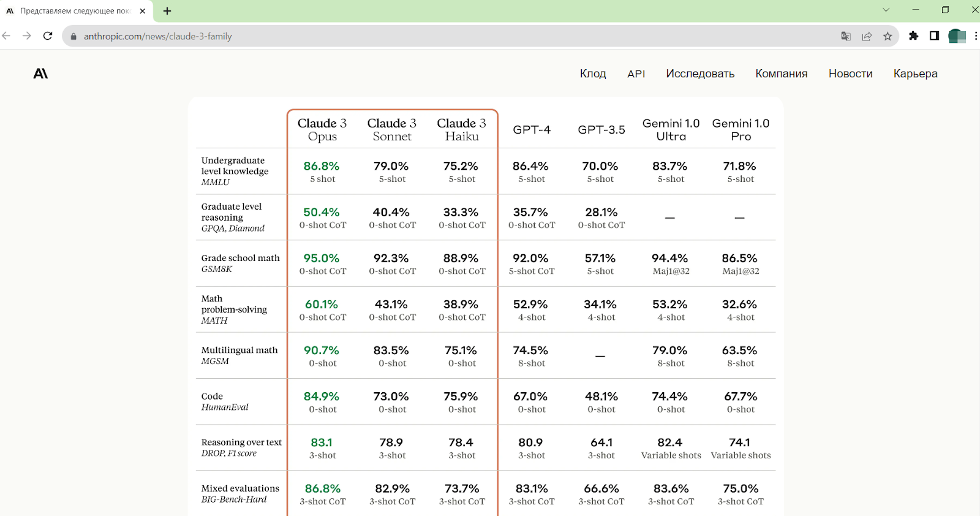Toggle the browser side panel icon
Image resolution: width=980 pixels, height=516 pixels.
(934, 36)
